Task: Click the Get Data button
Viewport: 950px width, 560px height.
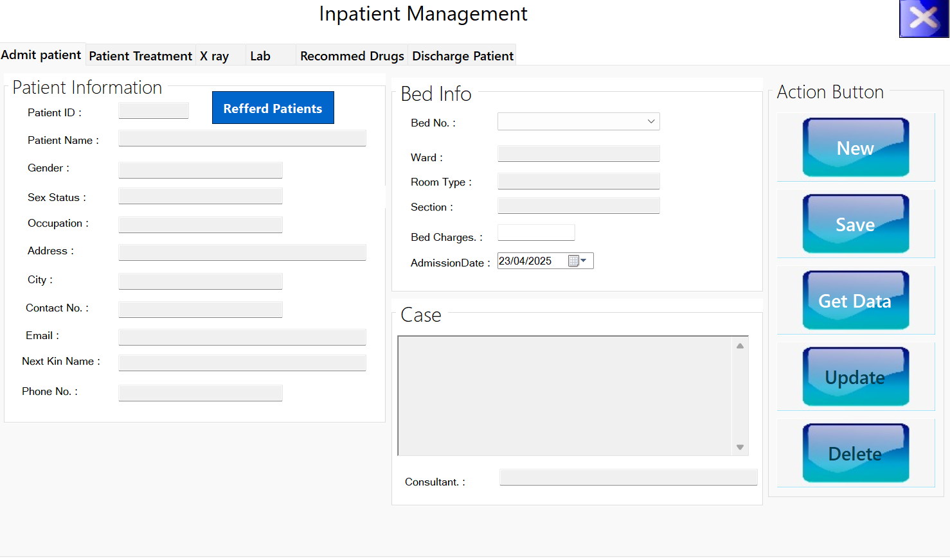Action: pyautogui.click(x=855, y=300)
